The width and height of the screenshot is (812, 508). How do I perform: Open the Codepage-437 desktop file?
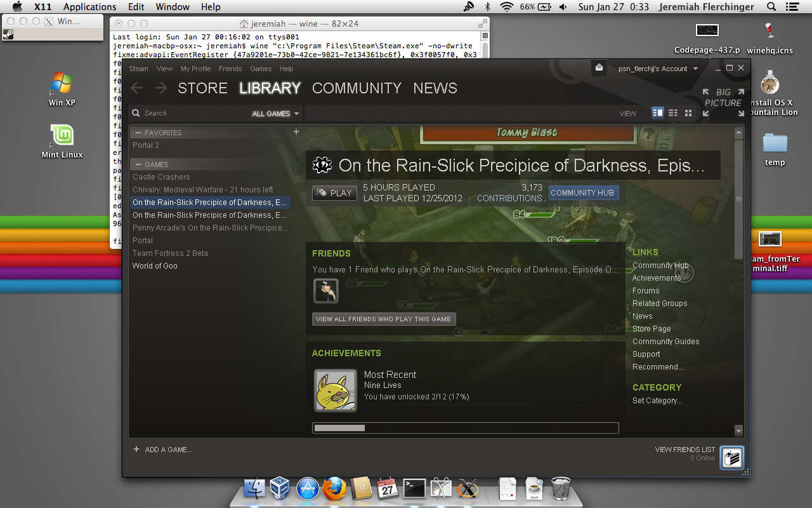pyautogui.click(x=707, y=37)
